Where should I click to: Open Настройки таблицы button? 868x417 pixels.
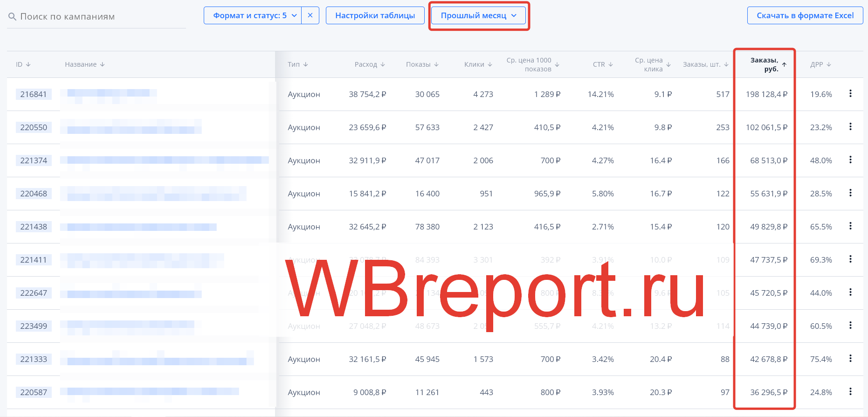(375, 15)
